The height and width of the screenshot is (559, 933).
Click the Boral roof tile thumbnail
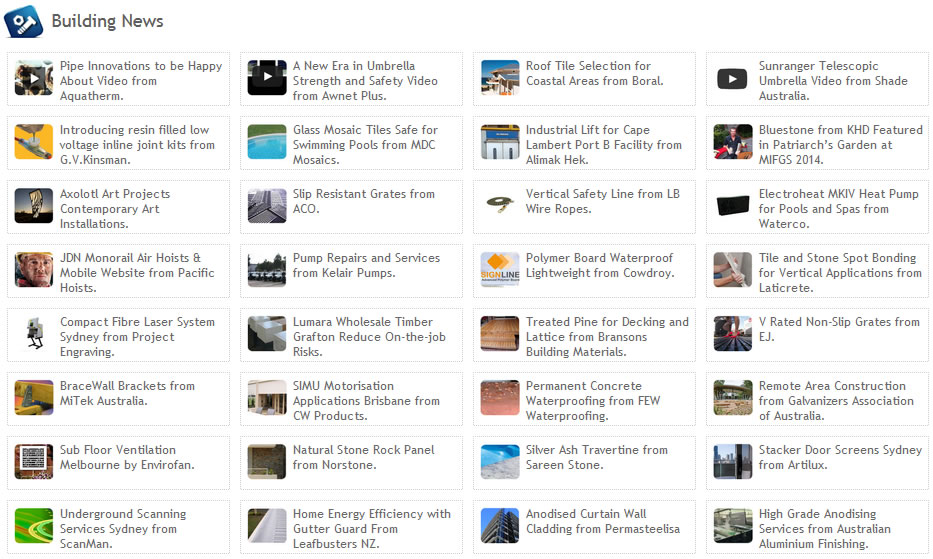[x=500, y=77]
